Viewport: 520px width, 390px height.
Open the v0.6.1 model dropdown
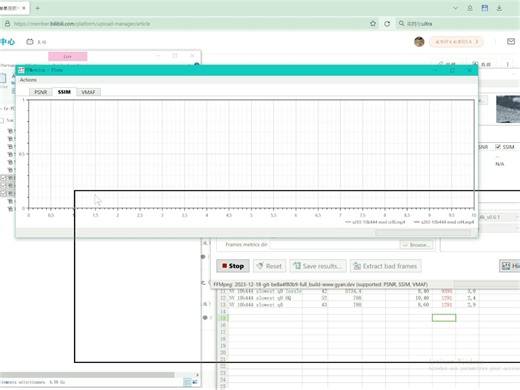pyautogui.click(x=499, y=217)
